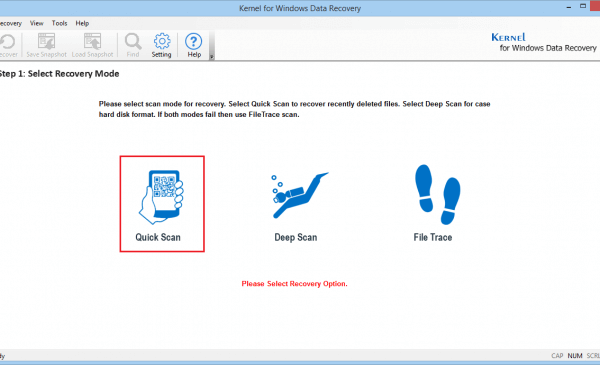Click the NUM indicator in status bar
This screenshot has height=365, width=600.
click(575, 356)
